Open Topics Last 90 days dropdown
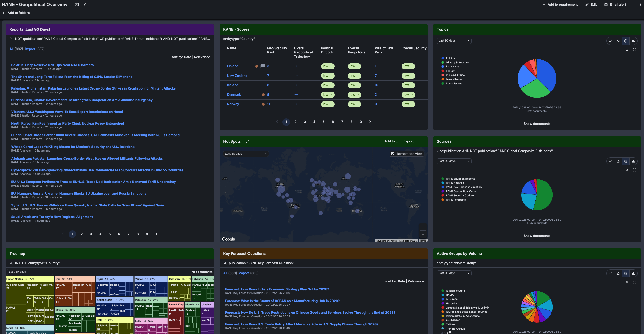Viewport: 644px width, 334px height. (x=454, y=41)
